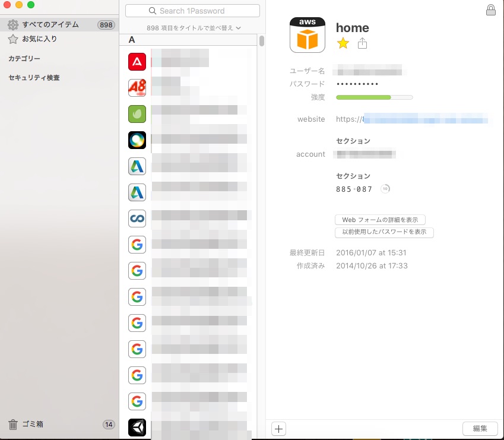Toggle the favorite star for home item
The height and width of the screenshot is (440, 504).
[343, 43]
